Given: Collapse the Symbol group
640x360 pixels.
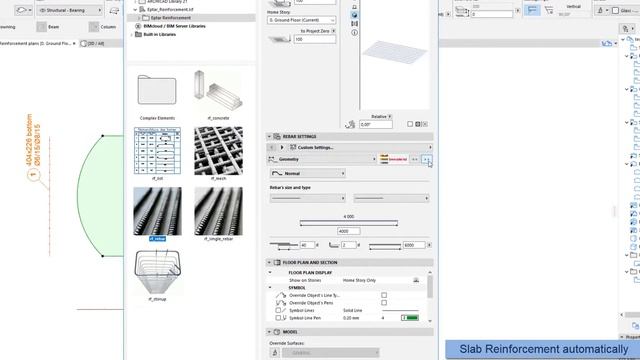Looking at the screenshot, I should pyautogui.click(x=270, y=288).
